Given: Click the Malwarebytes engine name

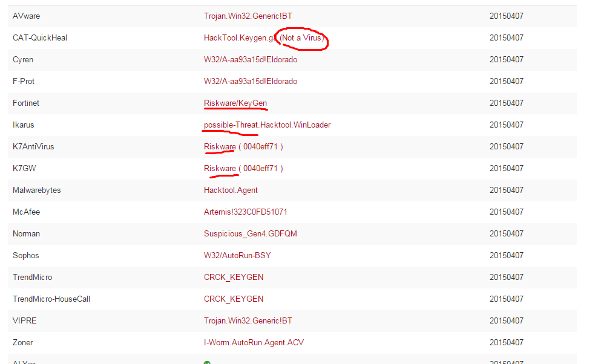Looking at the screenshot, I should (36, 190).
